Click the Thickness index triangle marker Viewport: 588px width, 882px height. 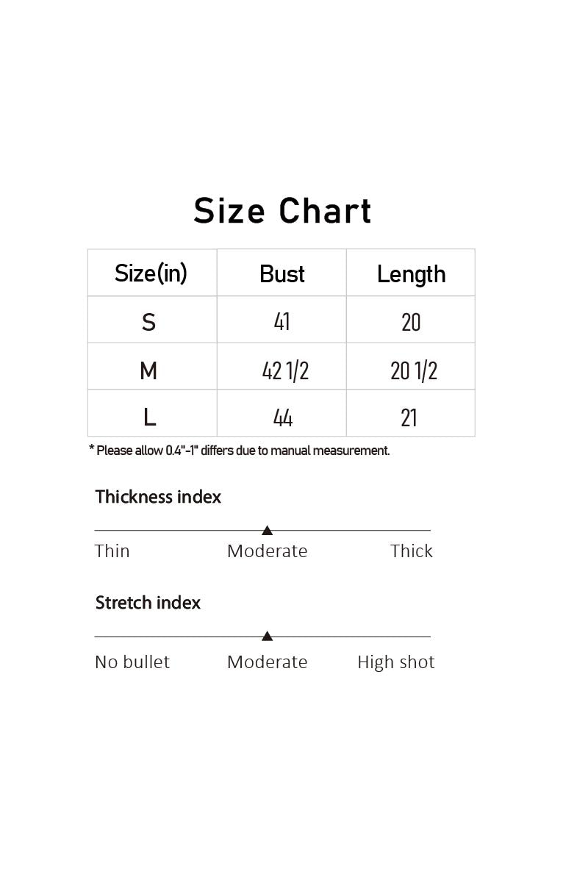268,530
